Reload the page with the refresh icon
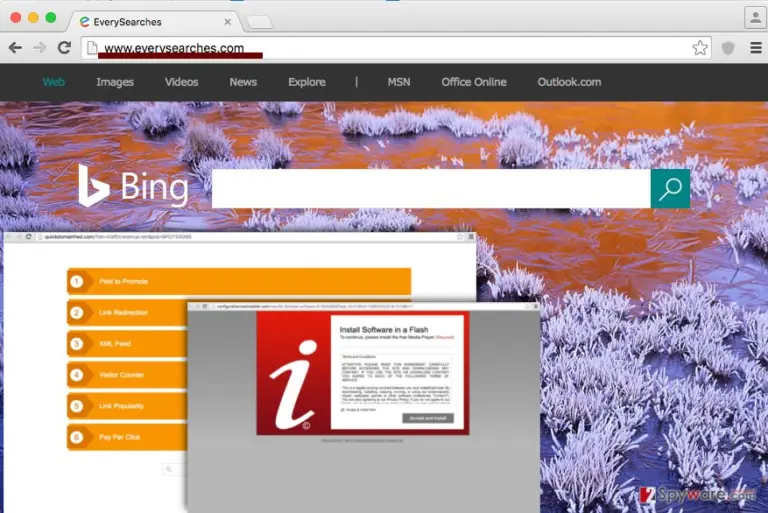The height and width of the screenshot is (513, 768). point(64,48)
